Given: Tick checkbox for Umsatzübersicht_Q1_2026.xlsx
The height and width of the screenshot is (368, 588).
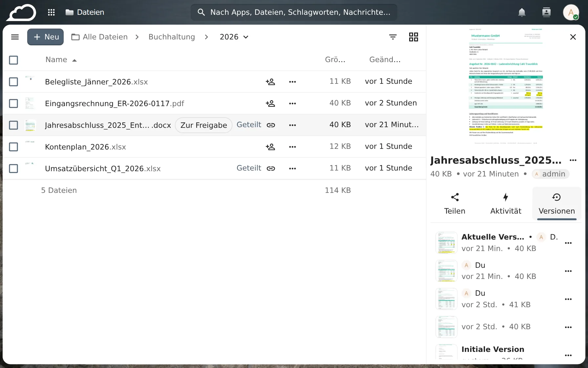Looking at the screenshot, I should pos(13,169).
